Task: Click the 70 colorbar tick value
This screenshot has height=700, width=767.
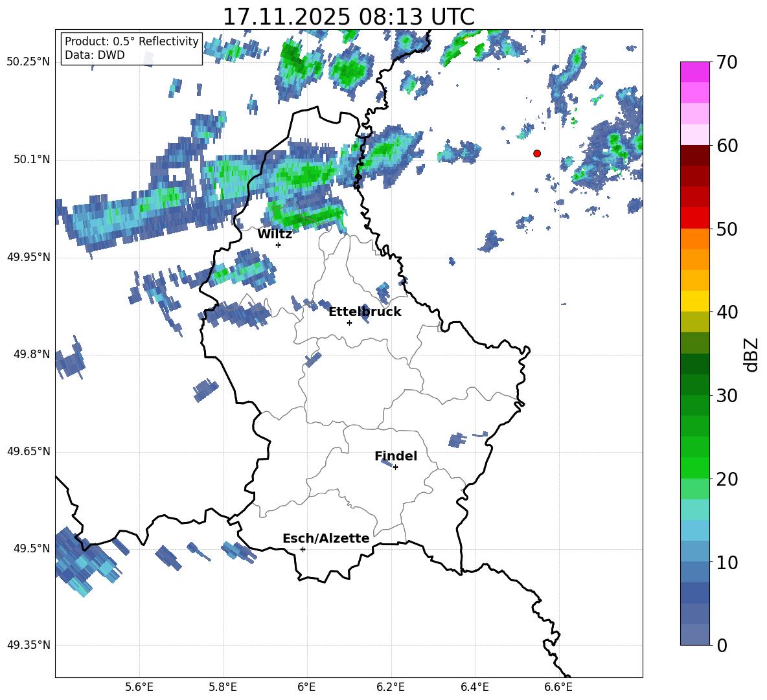Action: 727,63
